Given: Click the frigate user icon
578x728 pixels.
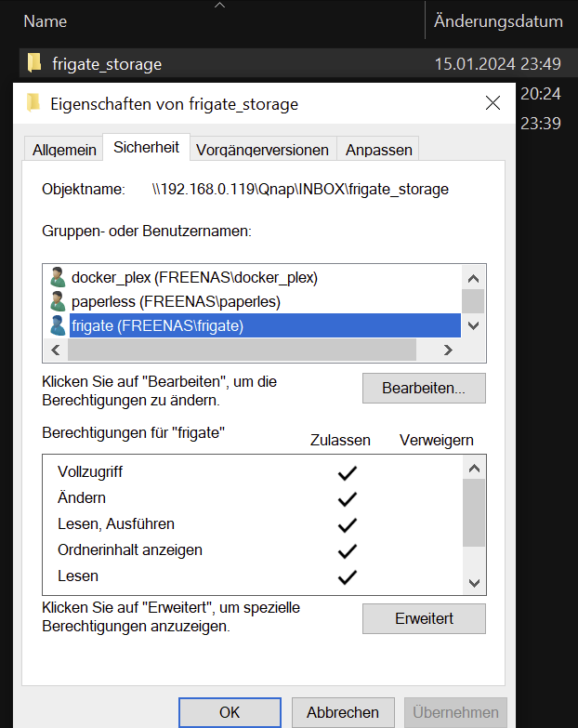Looking at the screenshot, I should point(58,325).
